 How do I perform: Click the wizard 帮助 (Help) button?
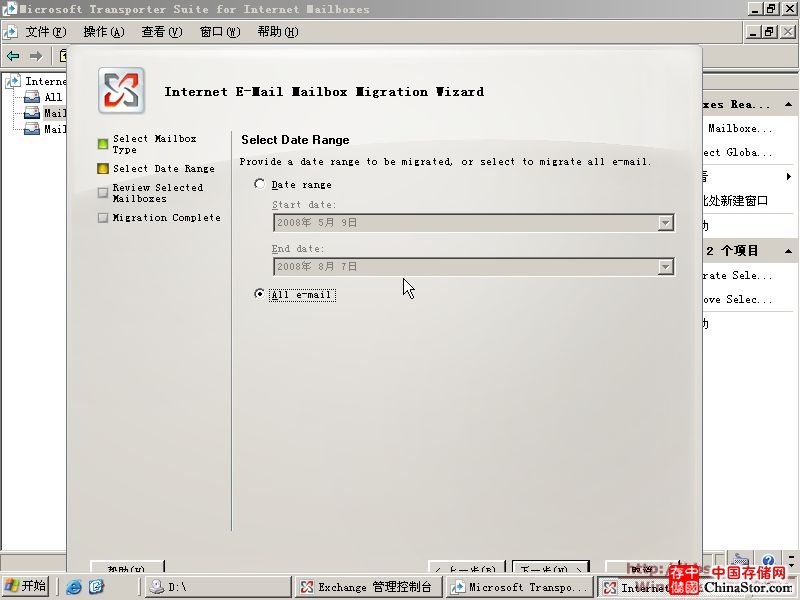(127, 567)
